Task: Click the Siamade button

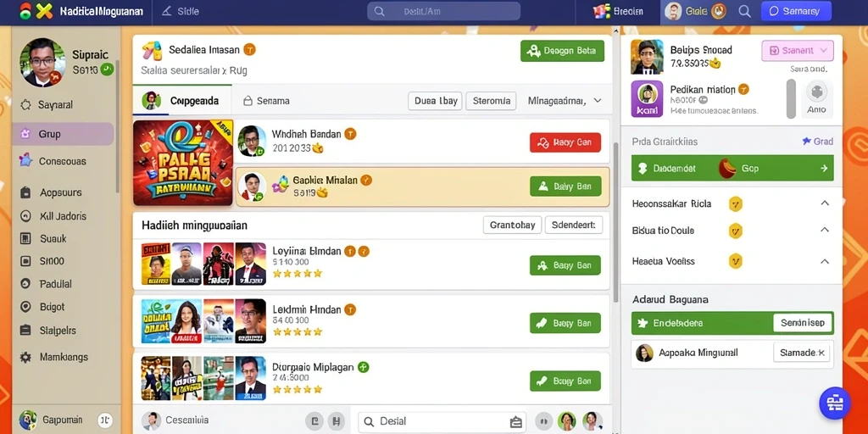Action: [x=802, y=353]
